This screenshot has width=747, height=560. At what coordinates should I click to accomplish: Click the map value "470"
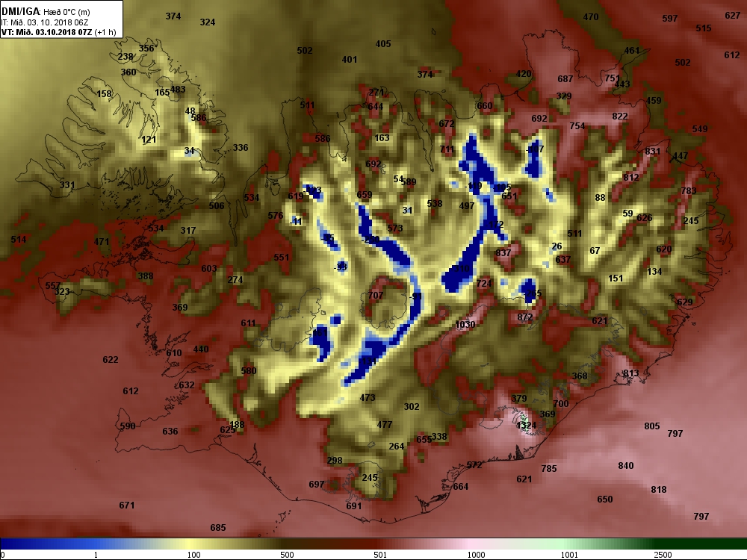pos(591,16)
